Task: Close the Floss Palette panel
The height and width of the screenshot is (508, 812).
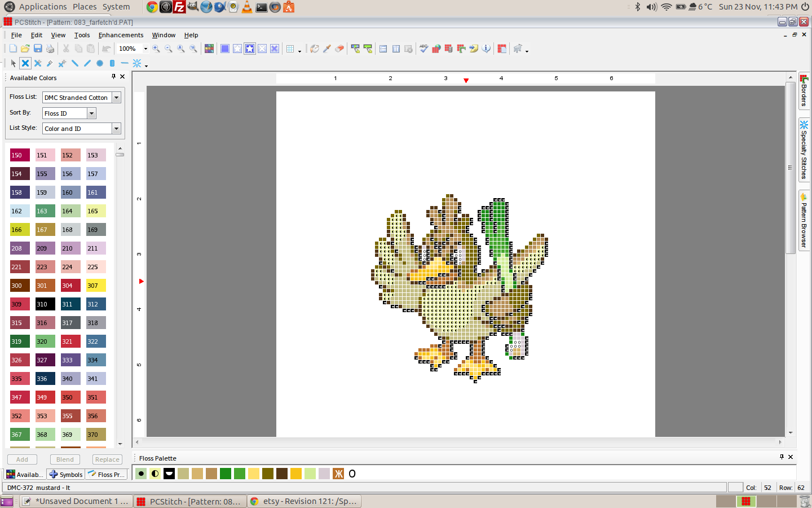Action: (x=791, y=457)
